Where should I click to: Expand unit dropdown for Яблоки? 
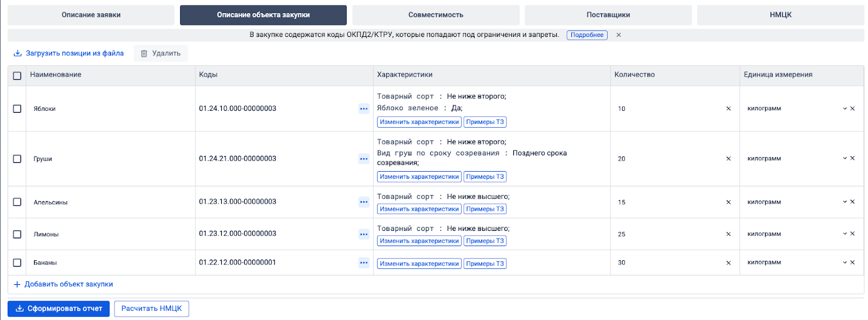(x=845, y=109)
